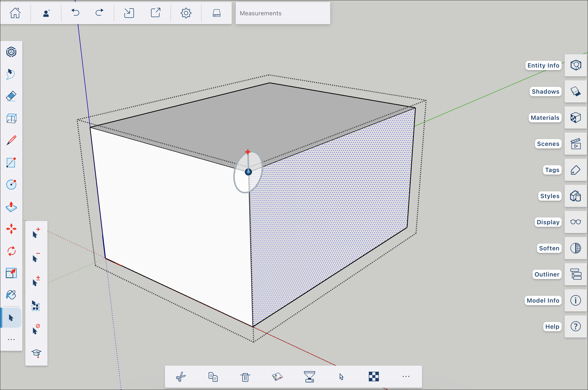Screen dimensions: 588x390
Task: Copy the selected geometry
Action: click(213, 377)
